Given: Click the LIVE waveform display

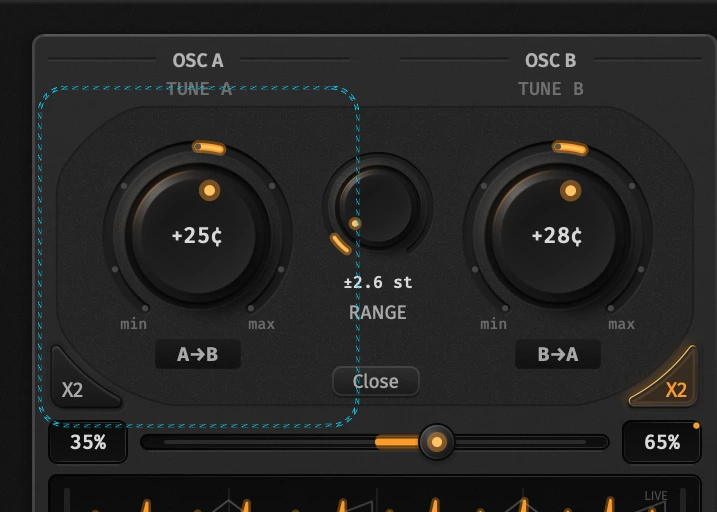Looking at the screenshot, I should click(x=375, y=495).
